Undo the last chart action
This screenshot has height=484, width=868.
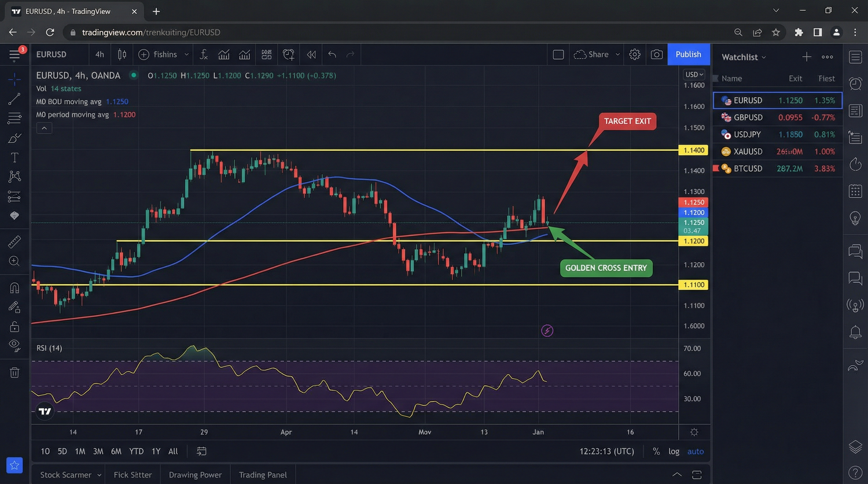click(x=332, y=54)
